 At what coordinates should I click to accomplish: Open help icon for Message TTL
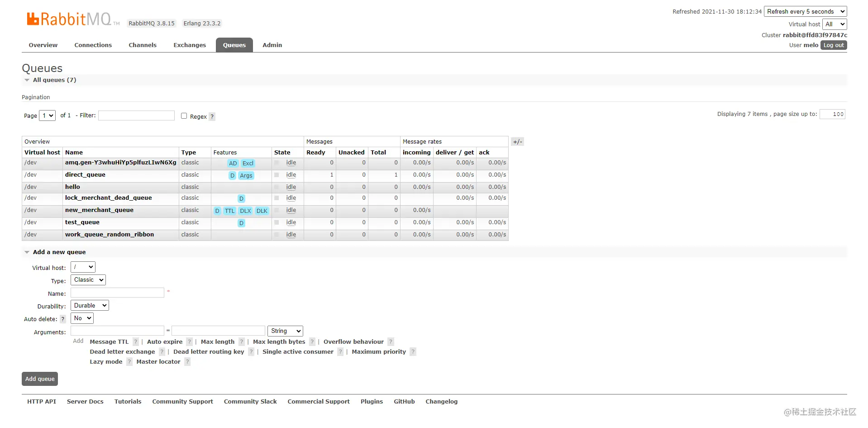135,342
